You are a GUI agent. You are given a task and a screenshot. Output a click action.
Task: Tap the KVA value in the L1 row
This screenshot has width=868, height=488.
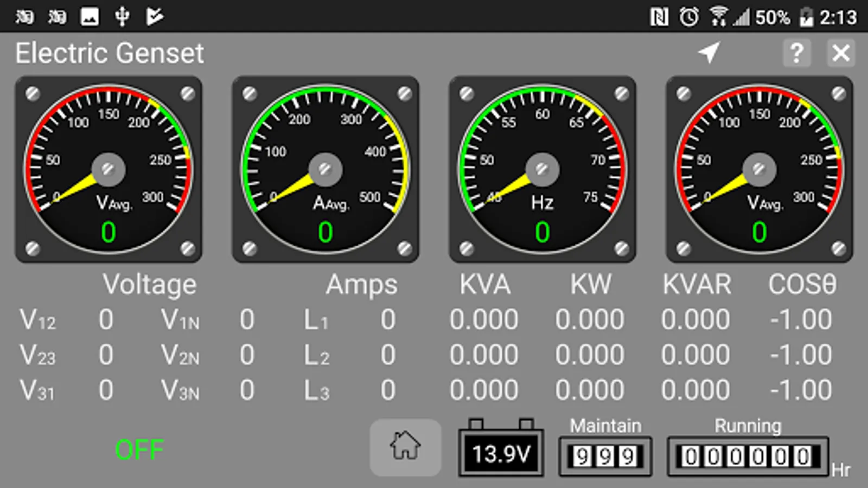pyautogui.click(x=484, y=320)
